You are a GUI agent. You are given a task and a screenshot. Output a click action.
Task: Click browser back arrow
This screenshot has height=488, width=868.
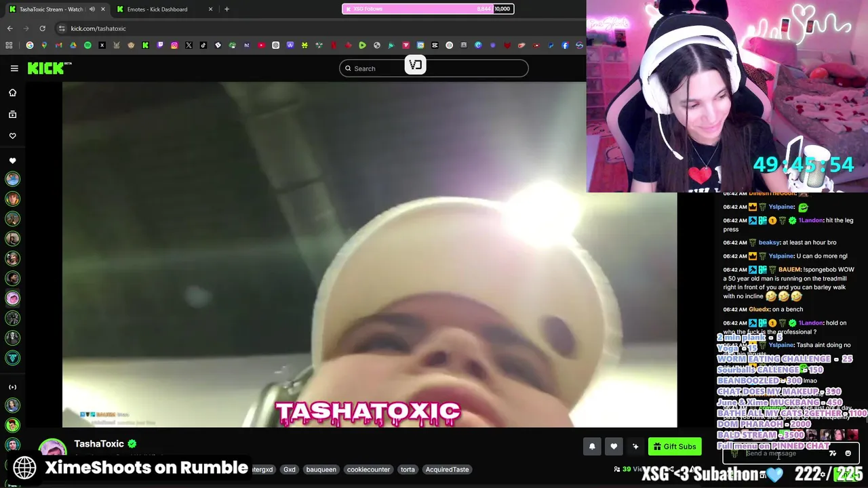pyautogui.click(x=9, y=28)
